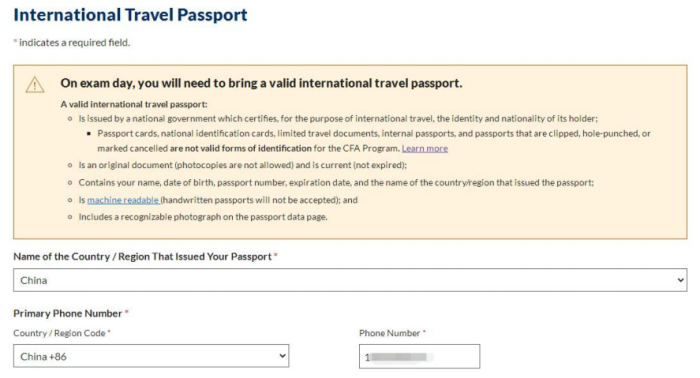The height and width of the screenshot is (378, 700).
Task: Click the International Travel Passport page title
Action: (130, 15)
